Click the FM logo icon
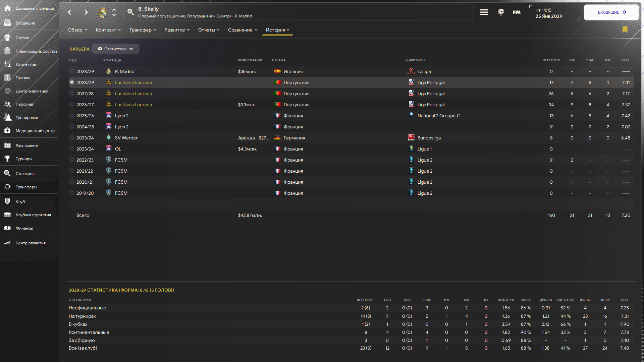Screen dimensions: 644x362 point(517,12)
